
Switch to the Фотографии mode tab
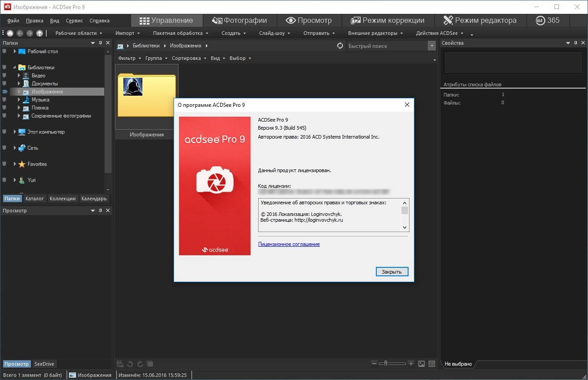(x=239, y=20)
